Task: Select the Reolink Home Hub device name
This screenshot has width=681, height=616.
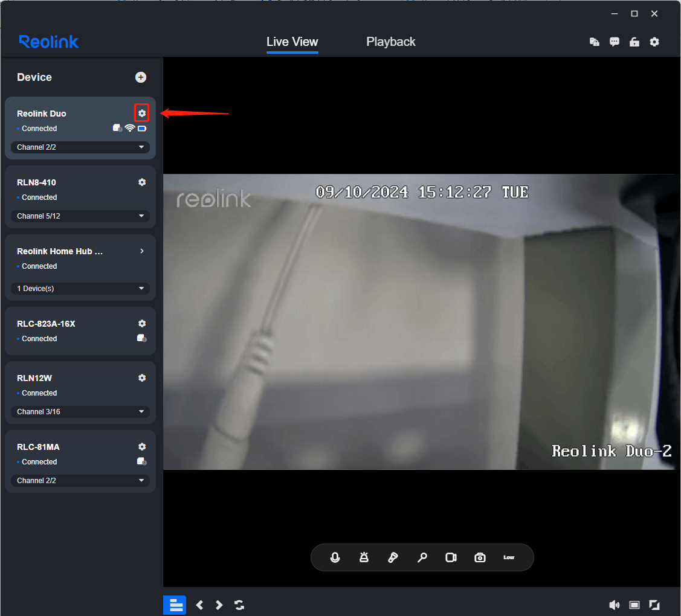Action: (x=60, y=251)
